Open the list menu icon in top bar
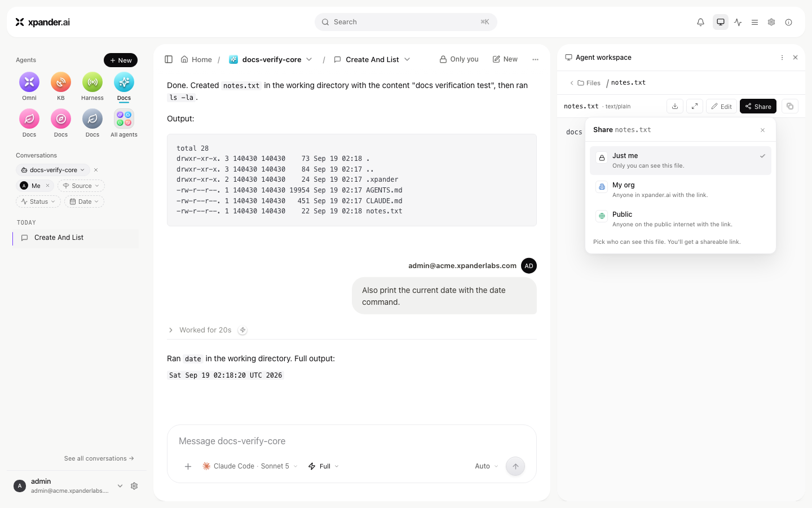The width and height of the screenshot is (812, 508). pyautogui.click(x=754, y=22)
